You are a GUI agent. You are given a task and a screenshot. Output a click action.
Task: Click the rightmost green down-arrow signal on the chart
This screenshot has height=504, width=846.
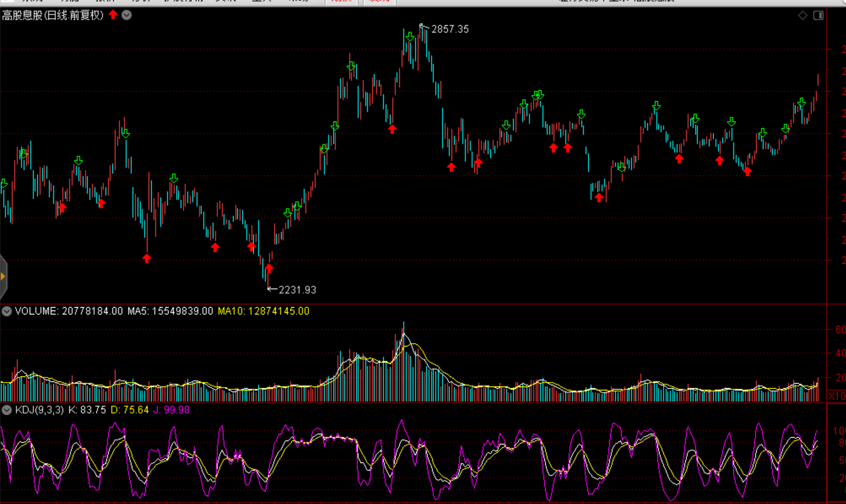[x=802, y=103]
